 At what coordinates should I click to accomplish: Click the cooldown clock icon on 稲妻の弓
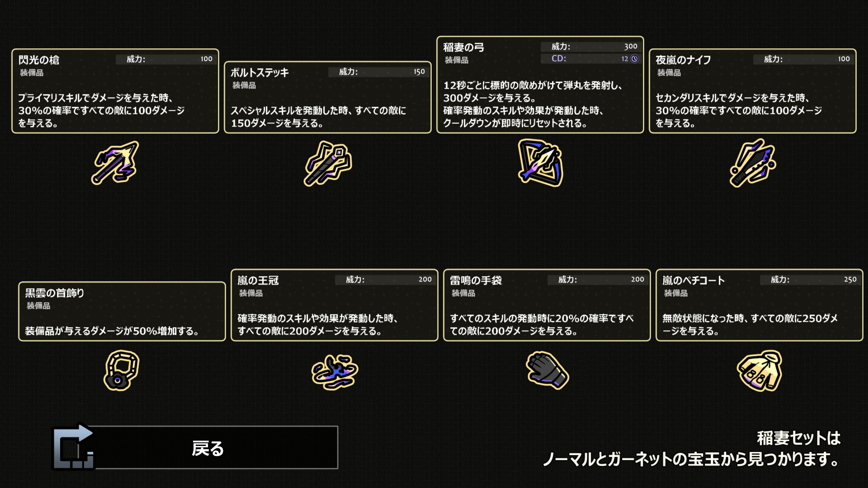(x=635, y=59)
